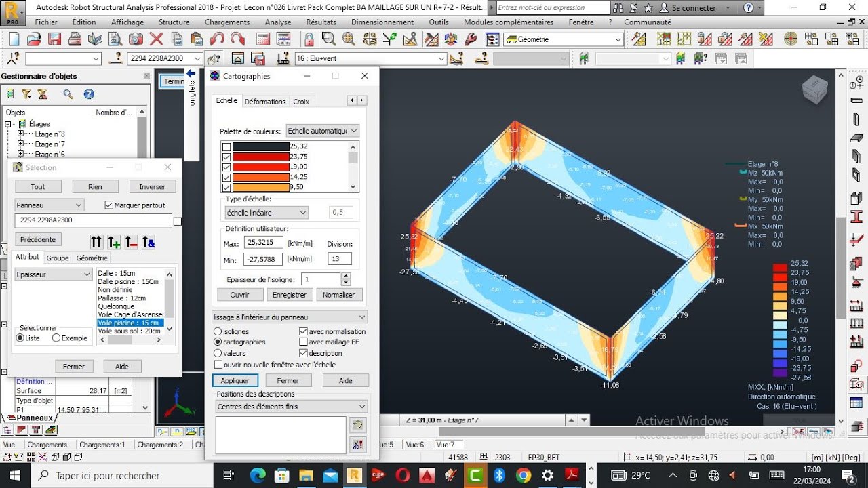Open the Palette de couleurs dropdown
This screenshot has width=868, height=488.
pyautogui.click(x=323, y=130)
